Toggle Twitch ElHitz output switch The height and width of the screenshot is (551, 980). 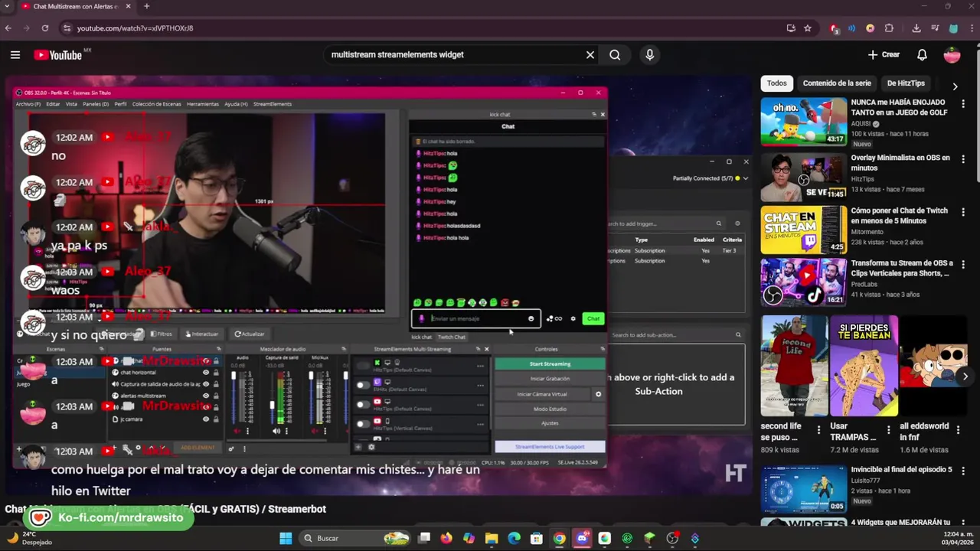click(363, 385)
